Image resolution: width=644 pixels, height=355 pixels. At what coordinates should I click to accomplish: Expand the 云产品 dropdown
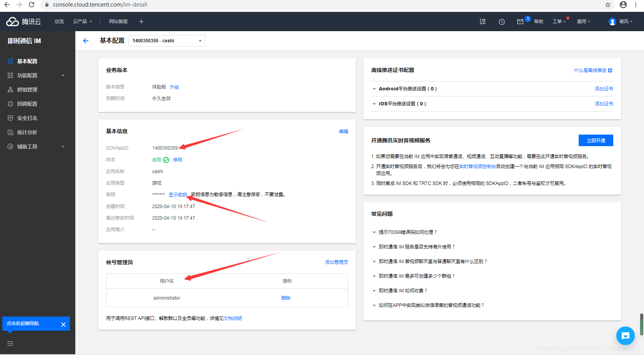83,22
